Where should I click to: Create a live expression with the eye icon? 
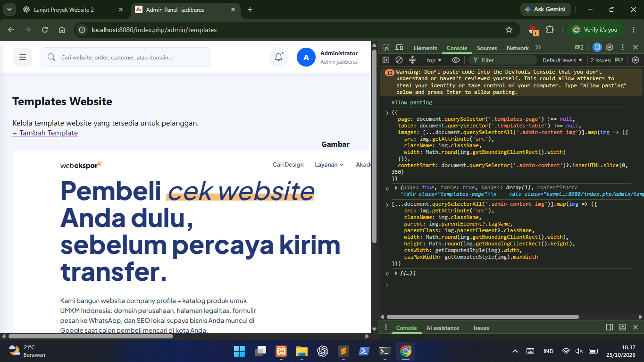455,60
